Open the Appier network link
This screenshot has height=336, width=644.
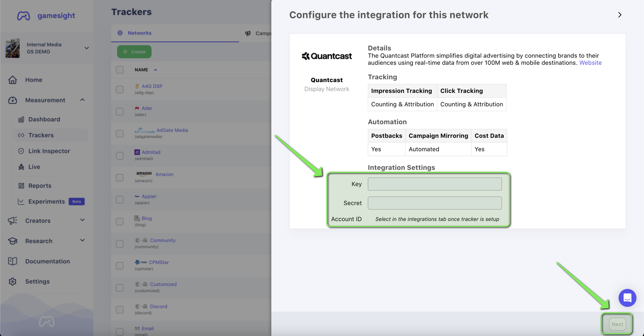point(149,196)
